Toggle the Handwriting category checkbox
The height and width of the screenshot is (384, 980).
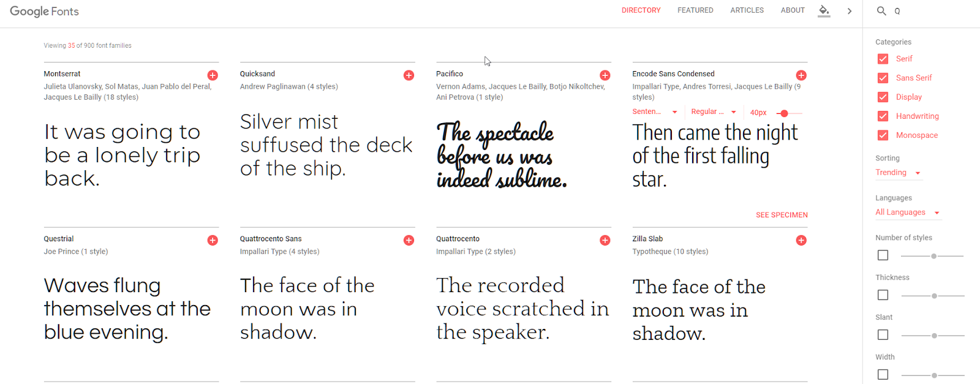(883, 116)
